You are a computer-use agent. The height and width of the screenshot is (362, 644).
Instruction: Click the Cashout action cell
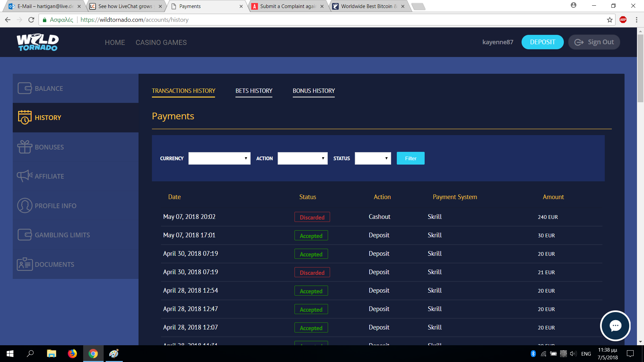pyautogui.click(x=379, y=217)
